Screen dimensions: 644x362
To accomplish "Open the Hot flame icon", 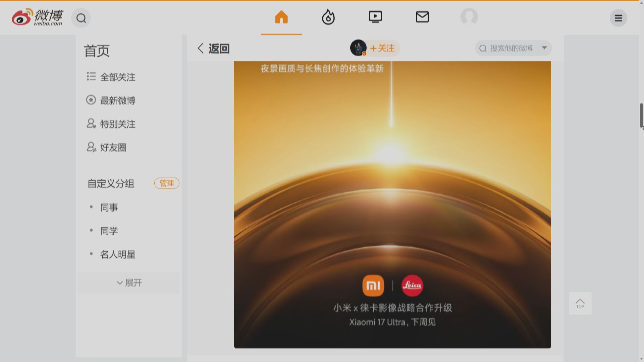I will [328, 17].
